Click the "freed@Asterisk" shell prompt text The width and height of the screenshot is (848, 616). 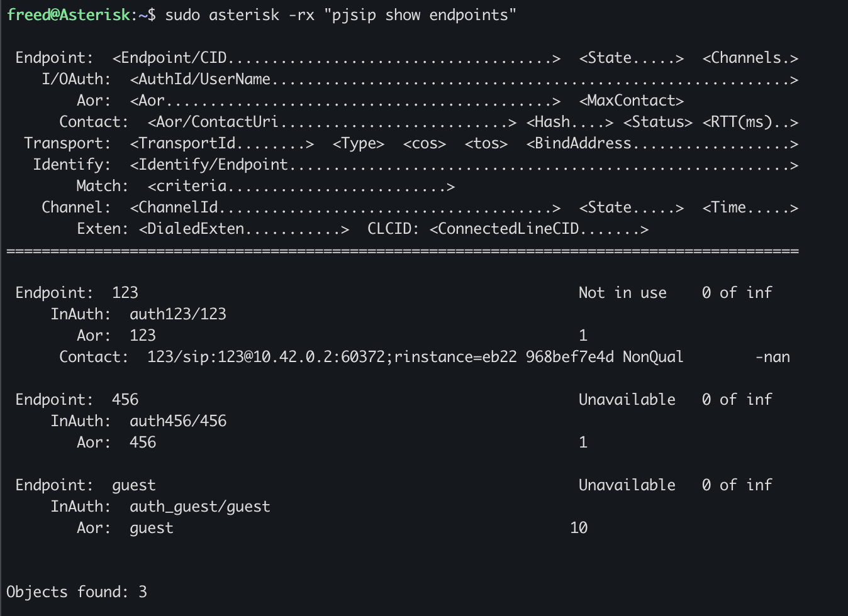point(68,15)
